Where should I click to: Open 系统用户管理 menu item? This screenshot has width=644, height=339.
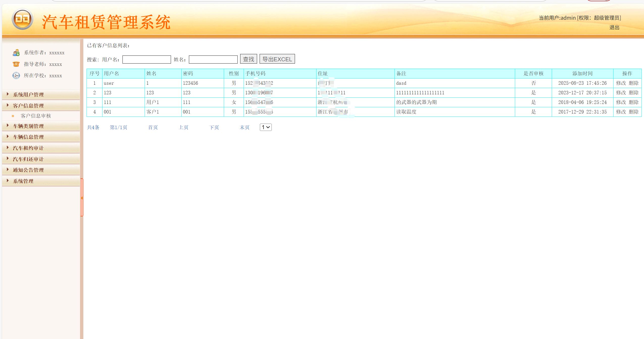[28, 95]
